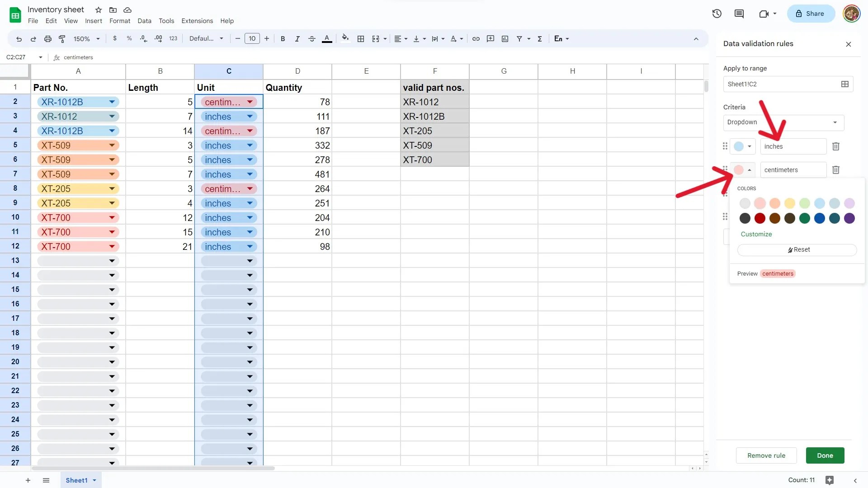Expand the XT-509 dropdown in row 5
This screenshot has height=488, width=868.
point(111,145)
